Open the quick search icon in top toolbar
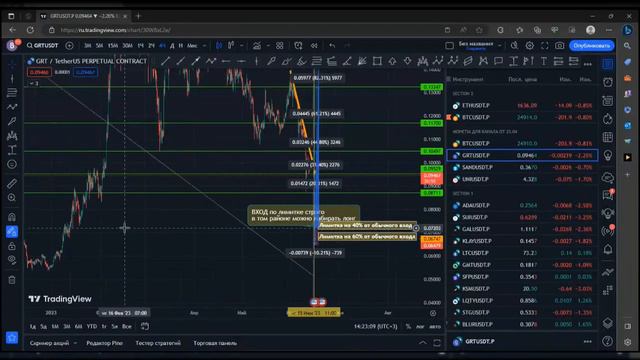Image resolution: width=640 pixels, height=360 pixels. [514, 45]
